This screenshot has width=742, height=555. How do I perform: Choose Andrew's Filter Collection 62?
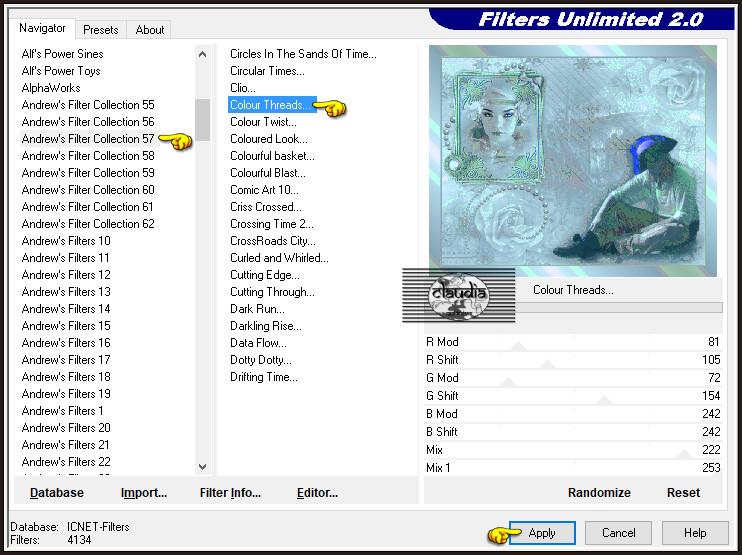88,224
